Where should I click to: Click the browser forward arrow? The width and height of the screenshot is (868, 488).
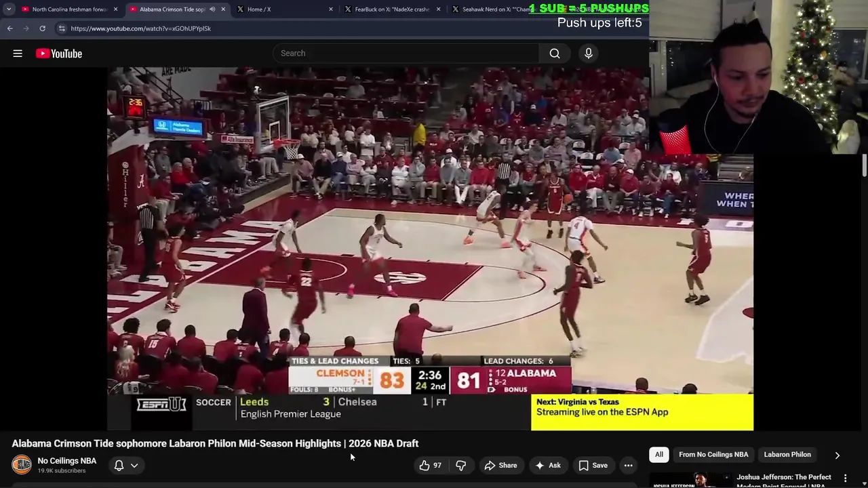[x=26, y=28]
